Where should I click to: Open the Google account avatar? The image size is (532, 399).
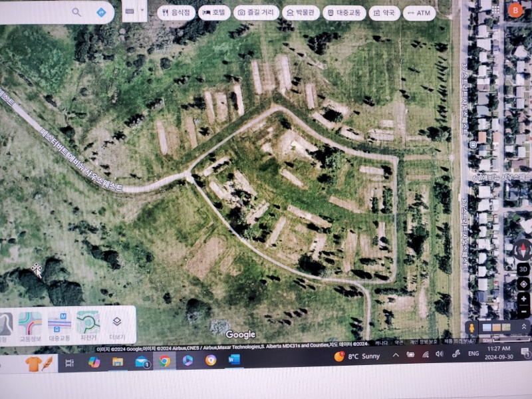click(515, 11)
